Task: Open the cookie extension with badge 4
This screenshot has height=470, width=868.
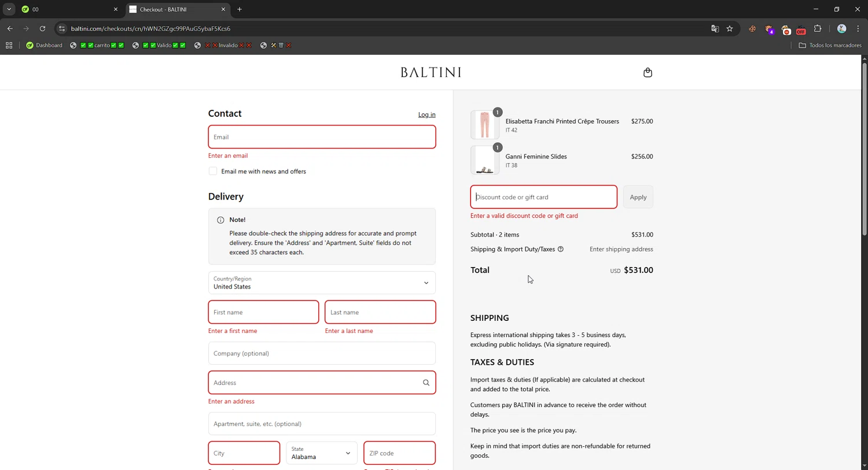Action: pos(769,29)
